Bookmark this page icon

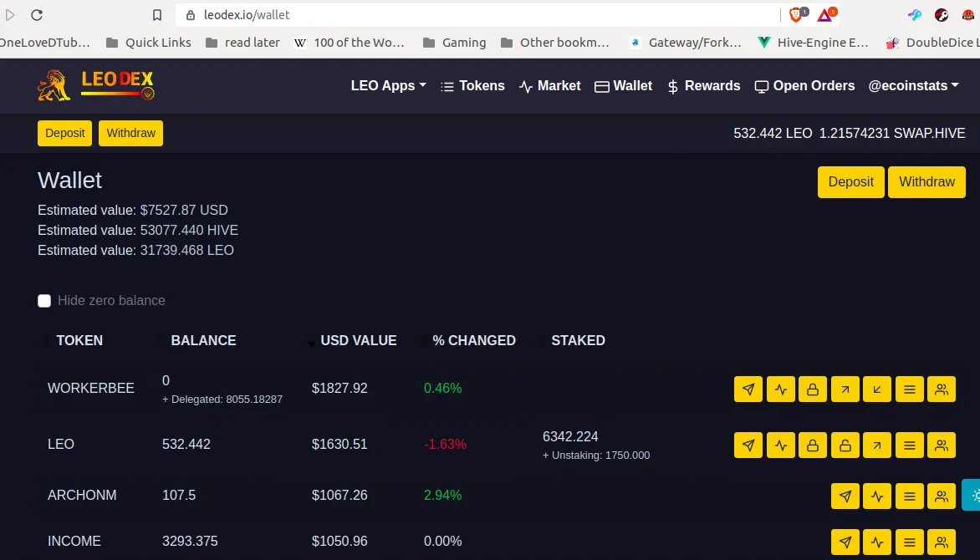(157, 15)
